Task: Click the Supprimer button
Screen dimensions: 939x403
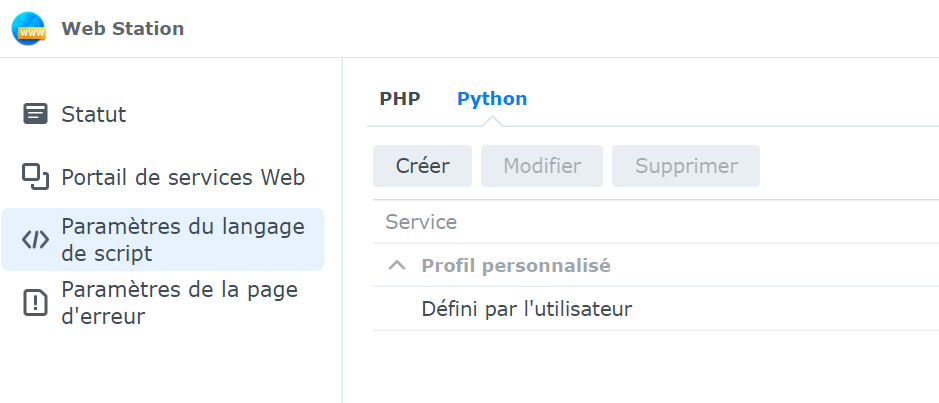Action: [x=686, y=166]
